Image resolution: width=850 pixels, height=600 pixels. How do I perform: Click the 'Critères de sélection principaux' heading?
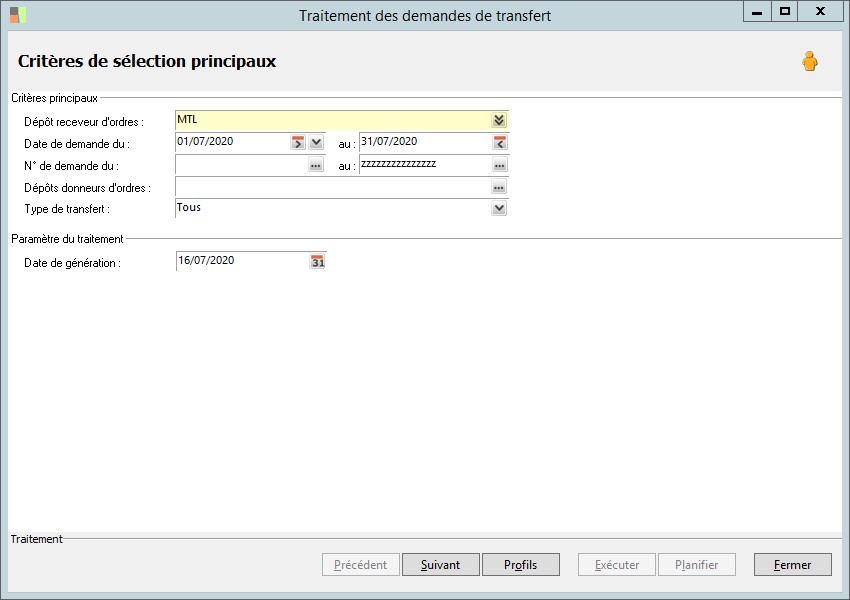pos(147,61)
